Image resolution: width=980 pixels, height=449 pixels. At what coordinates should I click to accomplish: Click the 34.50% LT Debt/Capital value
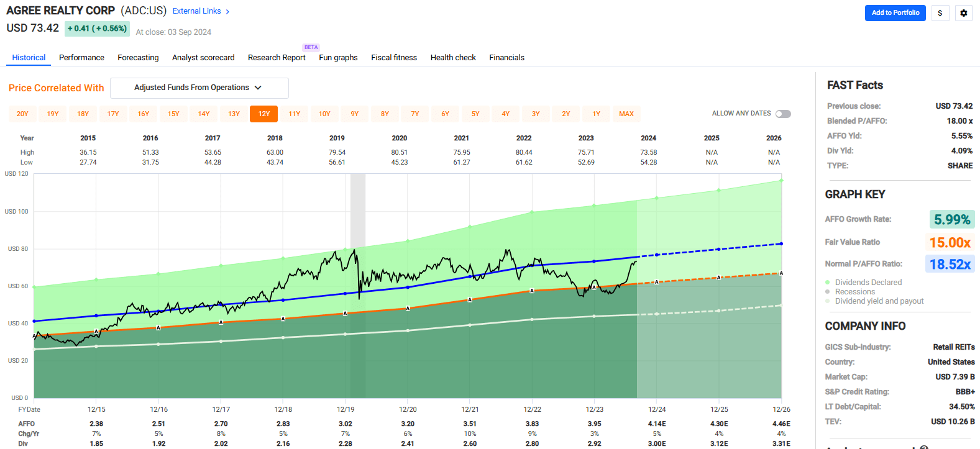961,407
